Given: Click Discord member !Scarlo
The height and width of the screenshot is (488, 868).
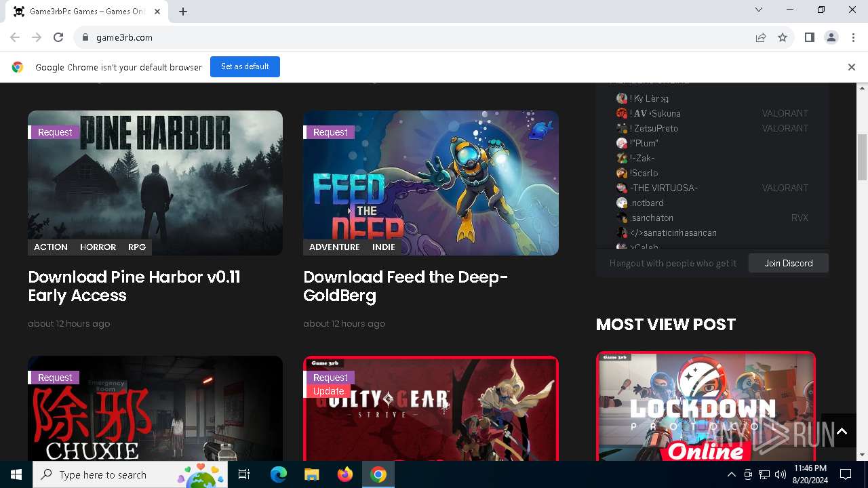Looking at the screenshot, I should (637, 173).
